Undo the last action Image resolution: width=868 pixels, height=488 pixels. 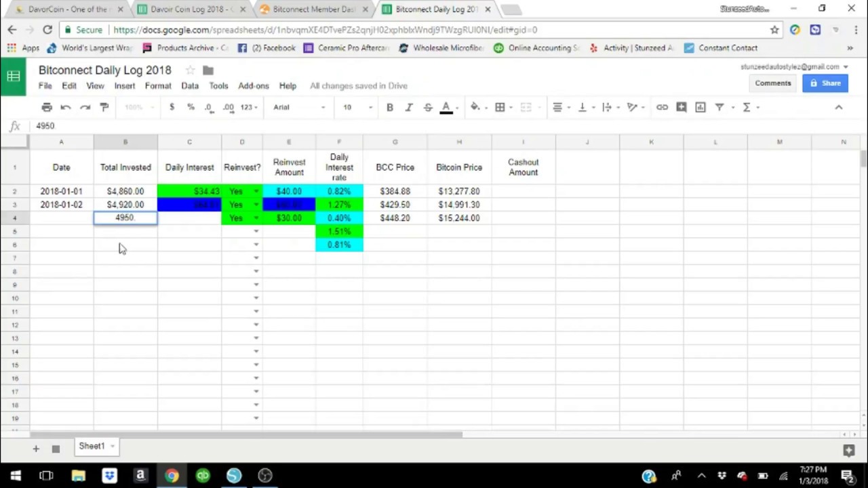click(x=66, y=107)
